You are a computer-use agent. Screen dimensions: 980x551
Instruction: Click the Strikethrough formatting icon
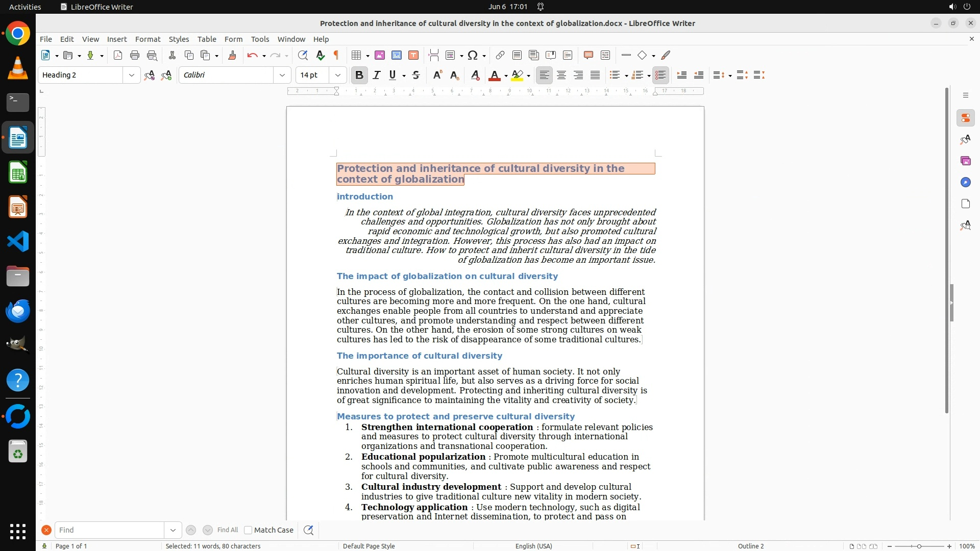[x=416, y=76]
